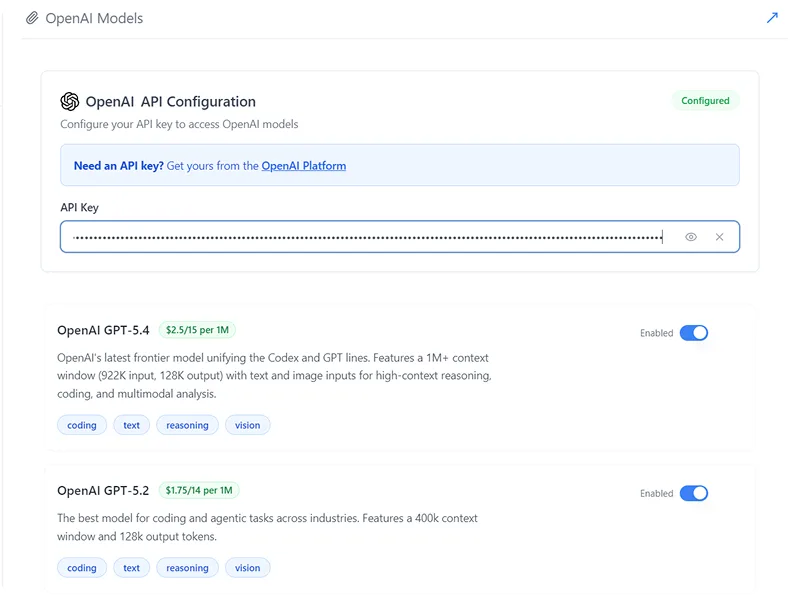
Task: Clear the API key with the X icon
Action: tap(719, 237)
